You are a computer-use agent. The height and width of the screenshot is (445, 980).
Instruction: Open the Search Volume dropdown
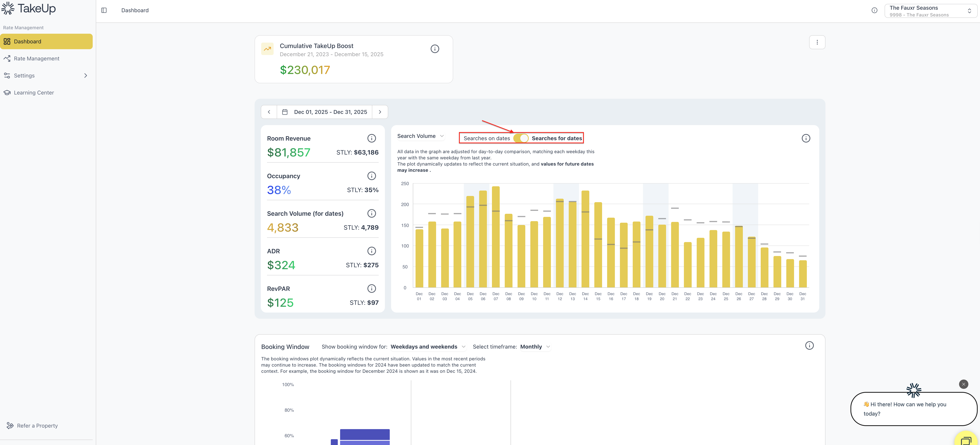pyautogui.click(x=420, y=136)
